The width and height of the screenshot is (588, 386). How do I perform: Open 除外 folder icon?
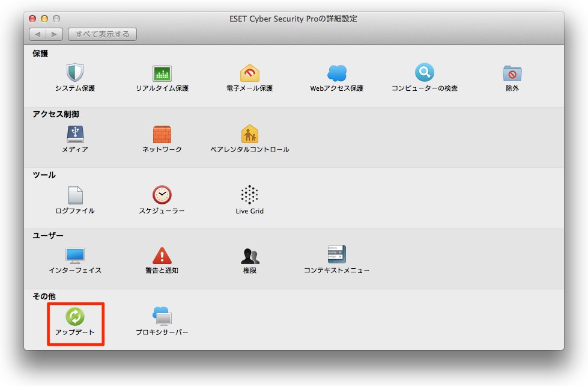pos(512,73)
